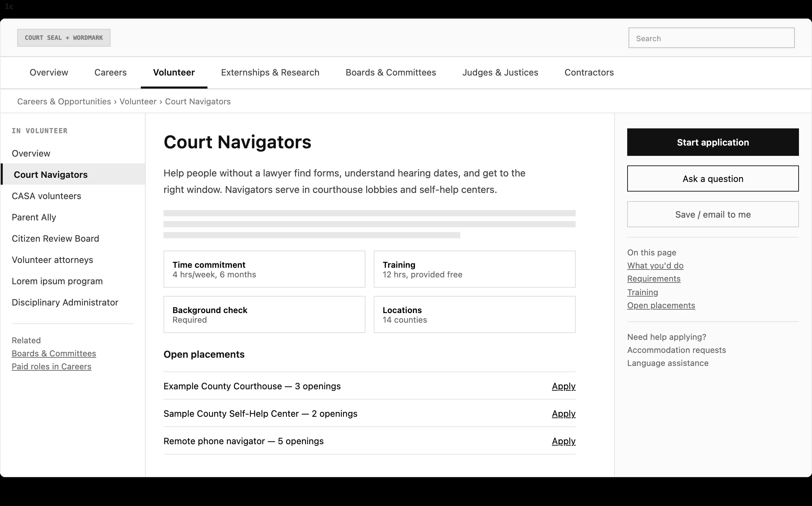Image resolution: width=812 pixels, height=506 pixels.
Task: Open the Judges & Justices tab
Action: tap(500, 72)
